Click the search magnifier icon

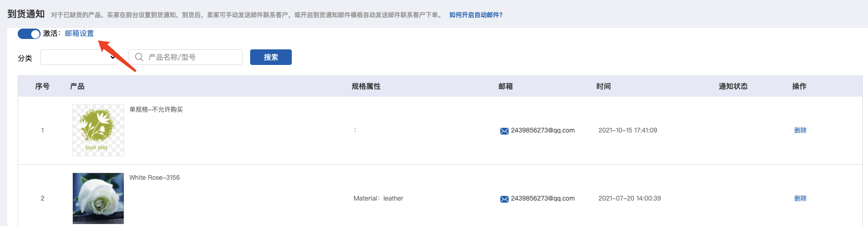click(x=139, y=57)
